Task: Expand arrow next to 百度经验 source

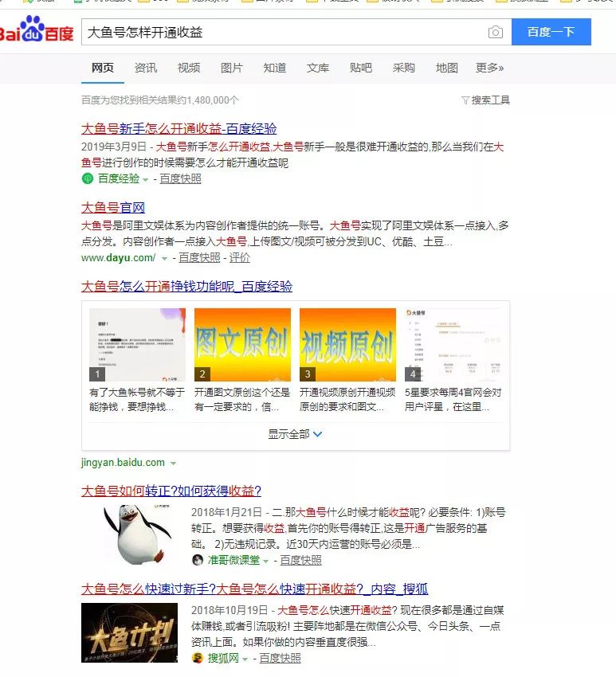Action: tap(146, 179)
